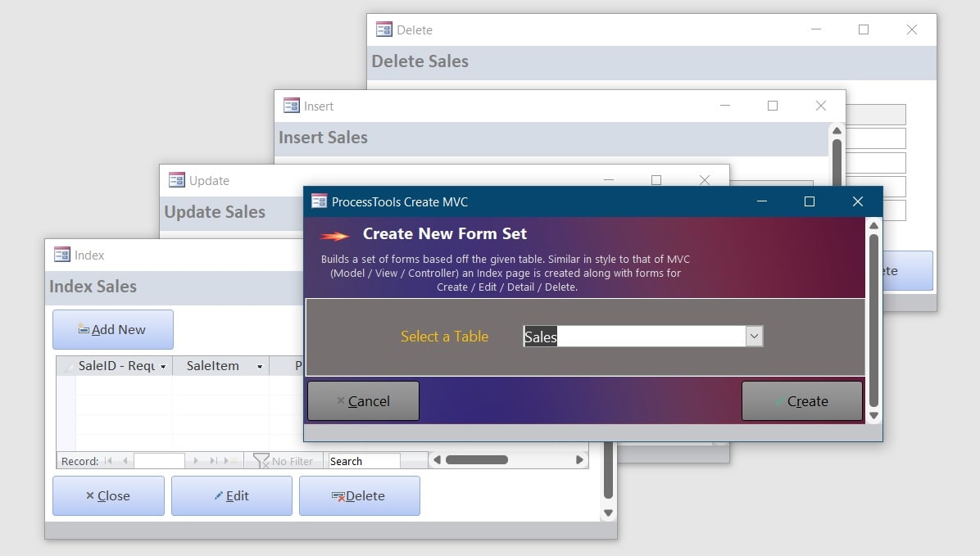Go to first record using navigation icon

(x=107, y=460)
